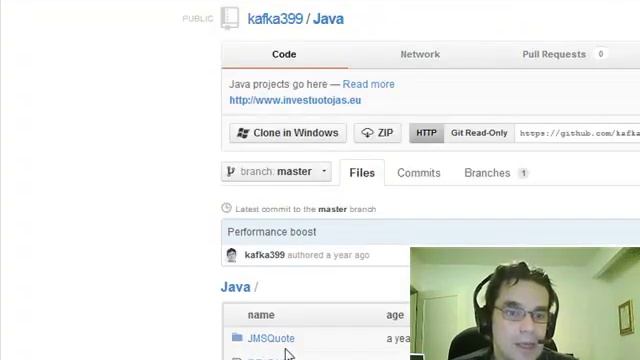Open commit author kafka399 link

coord(264,255)
